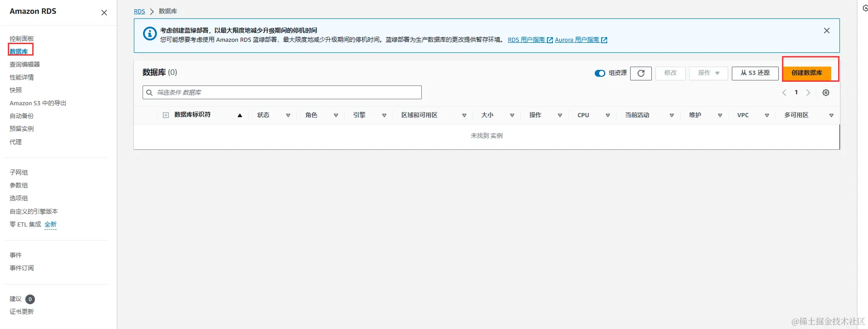Open the 操作 dropdown button
This screenshot has width=868, height=329.
pyautogui.click(x=708, y=73)
